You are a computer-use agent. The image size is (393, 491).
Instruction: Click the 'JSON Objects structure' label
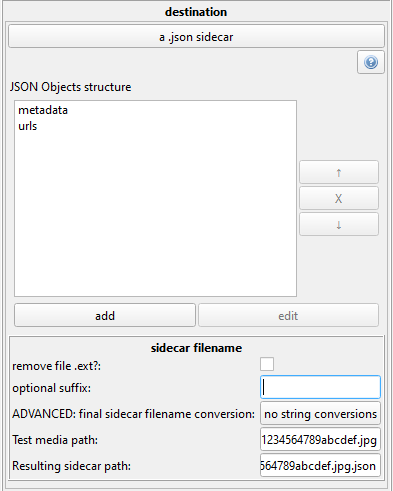[70, 87]
